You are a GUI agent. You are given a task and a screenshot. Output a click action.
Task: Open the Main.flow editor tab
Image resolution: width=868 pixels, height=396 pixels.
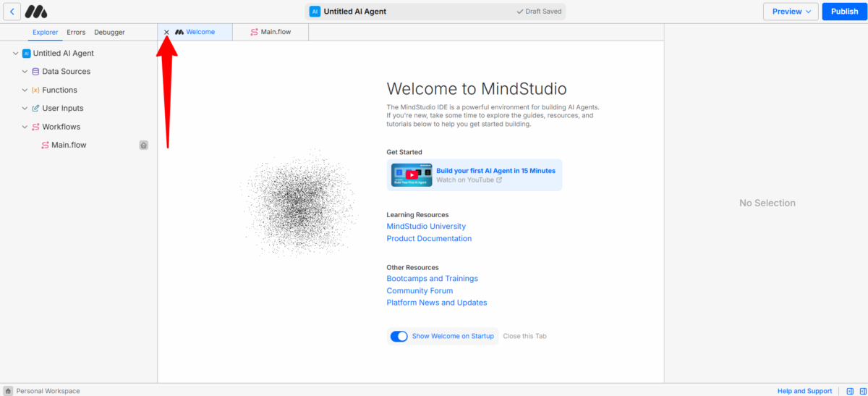(x=271, y=32)
